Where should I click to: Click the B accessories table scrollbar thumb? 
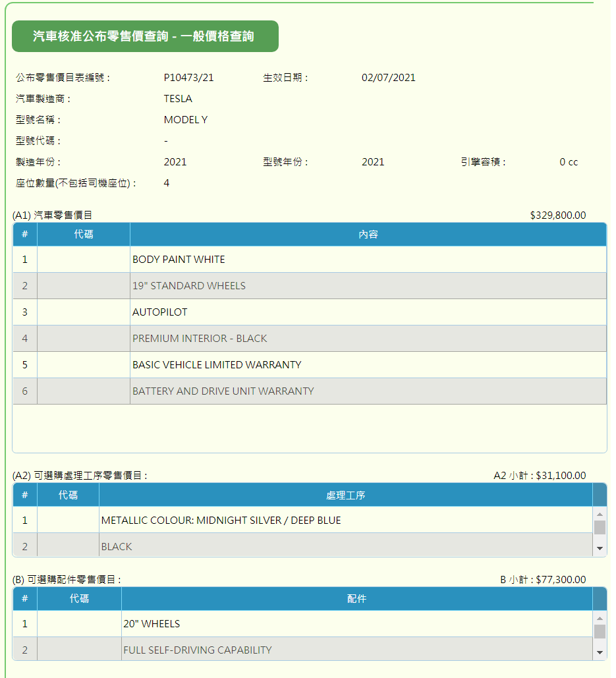tap(599, 632)
